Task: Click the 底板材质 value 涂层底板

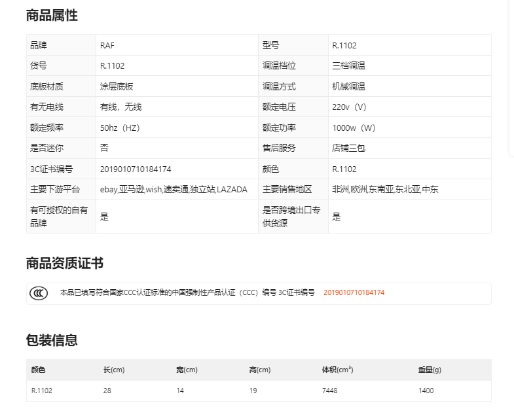Action: (117, 86)
